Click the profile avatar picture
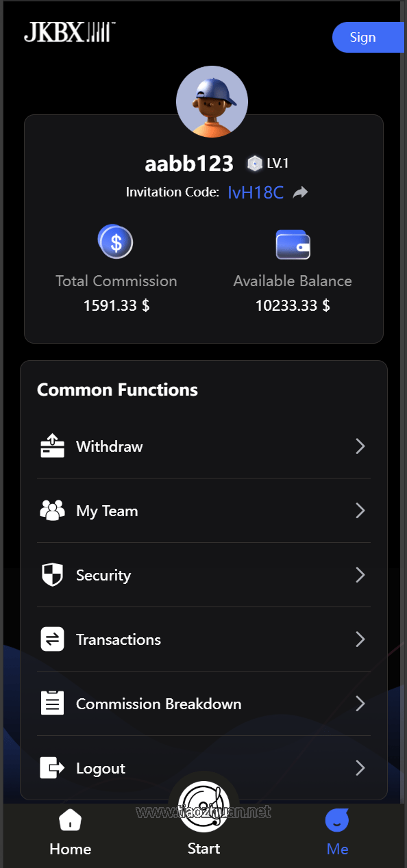 coord(212,101)
